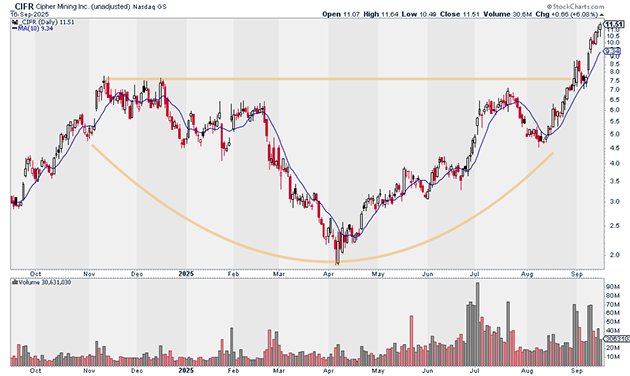Click the 50M volume axis label
Image resolution: width=630 pixels, height=376 pixels.
pos(612,322)
